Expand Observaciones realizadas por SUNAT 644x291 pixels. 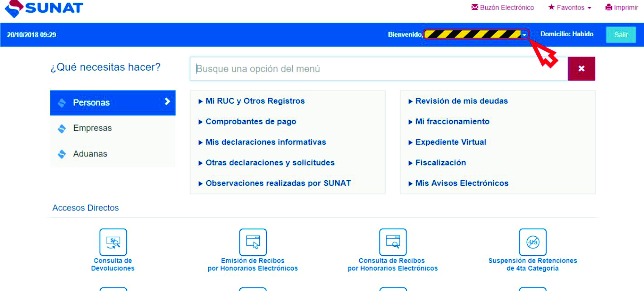tap(275, 183)
